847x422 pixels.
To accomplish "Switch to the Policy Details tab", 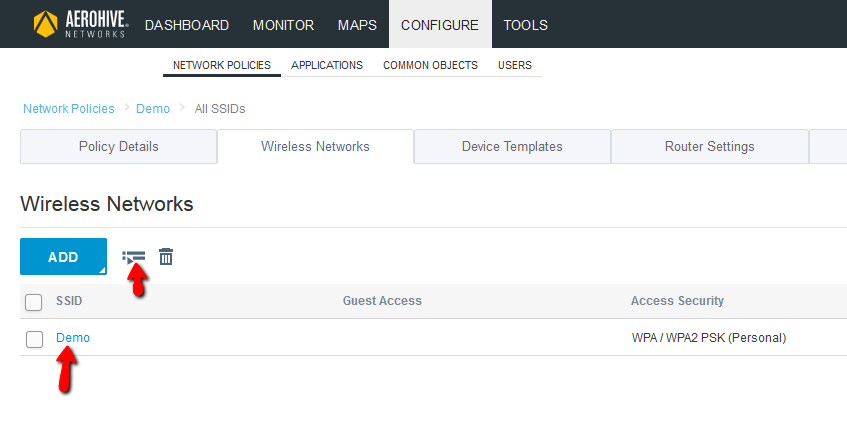I will [x=118, y=146].
